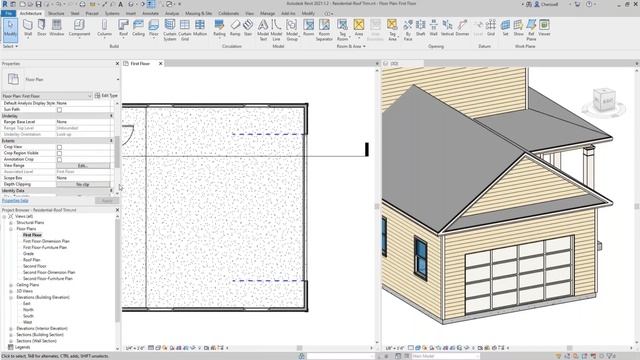Screen dimensions: 640x360
Task: Choose the Mullion tool
Action: (200, 28)
